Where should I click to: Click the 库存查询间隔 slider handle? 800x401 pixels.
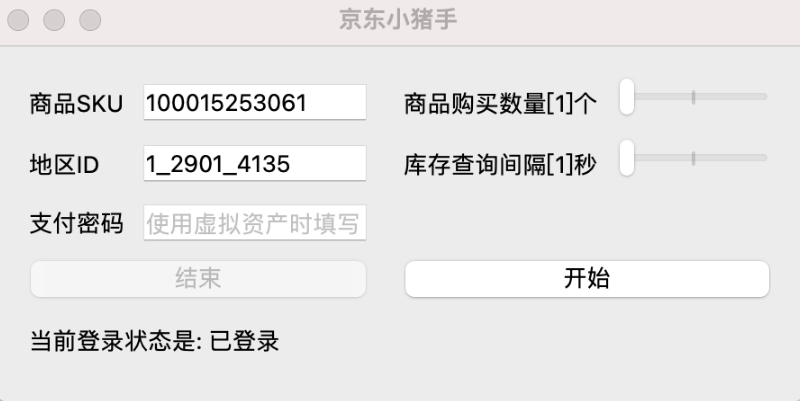pyautogui.click(x=627, y=158)
